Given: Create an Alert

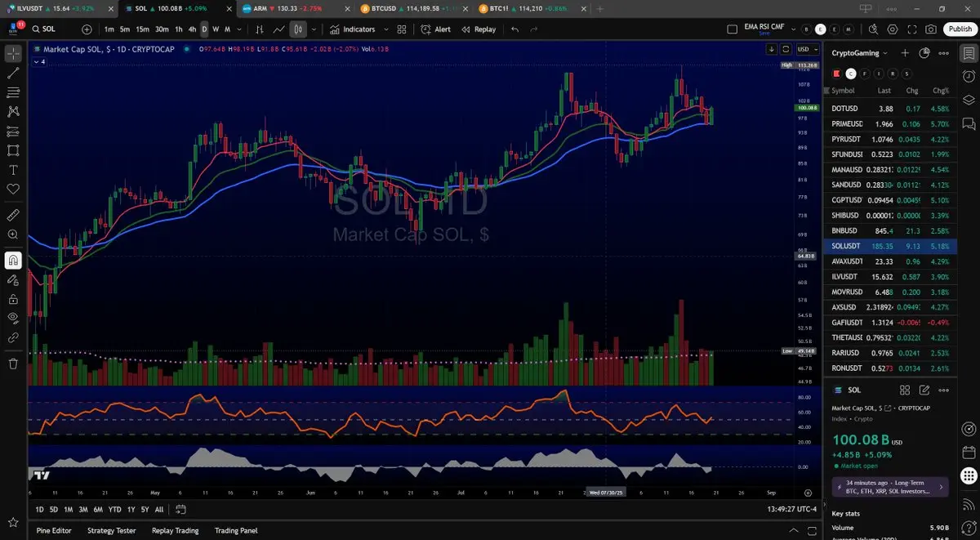Looking at the screenshot, I should click(x=435, y=29).
